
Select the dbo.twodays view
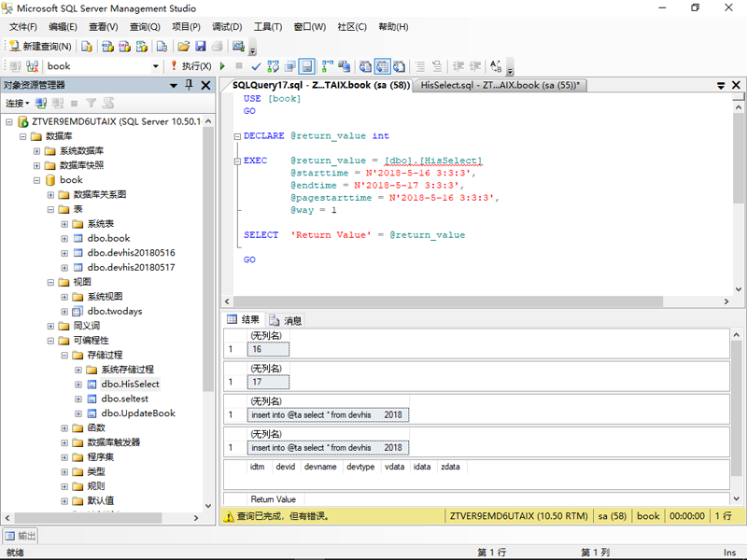click(114, 312)
